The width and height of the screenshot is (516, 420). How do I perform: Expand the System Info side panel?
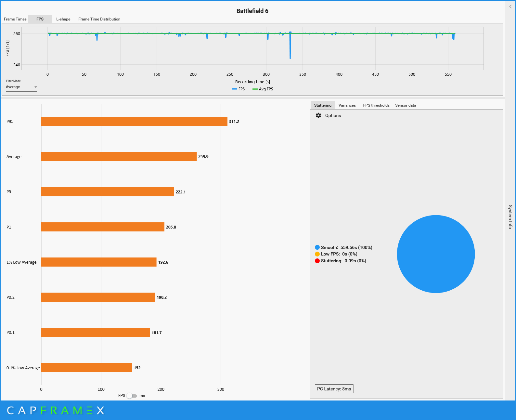click(x=510, y=217)
